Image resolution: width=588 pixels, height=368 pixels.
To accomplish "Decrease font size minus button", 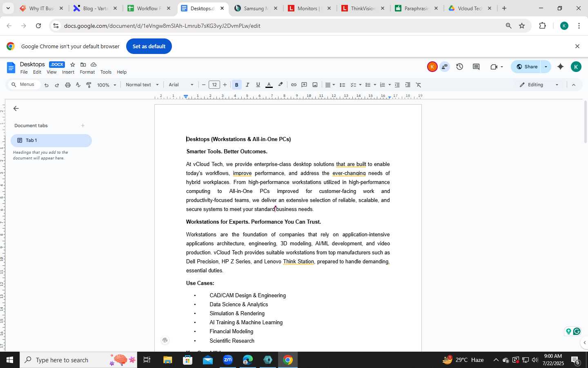I will [x=204, y=85].
